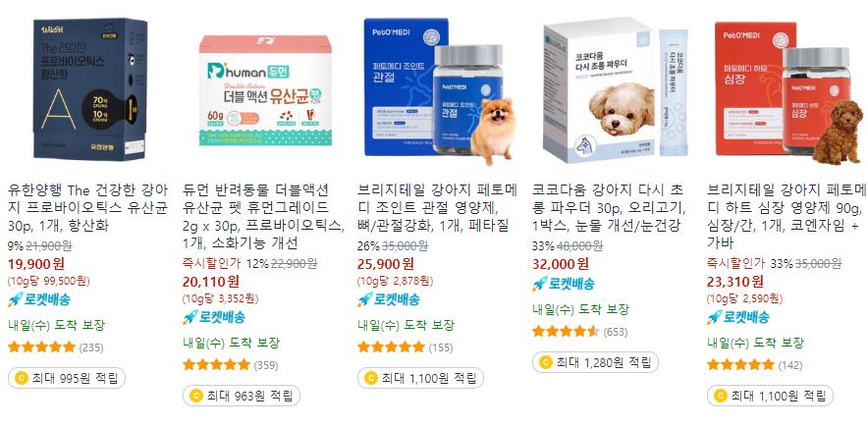868x427 pixels.
Task: Click coin icon in 최대 1,280원 적립 badge
Action: click(545, 362)
